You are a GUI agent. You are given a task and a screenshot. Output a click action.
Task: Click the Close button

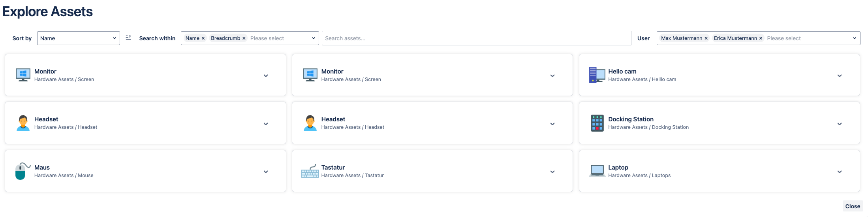(x=852, y=206)
